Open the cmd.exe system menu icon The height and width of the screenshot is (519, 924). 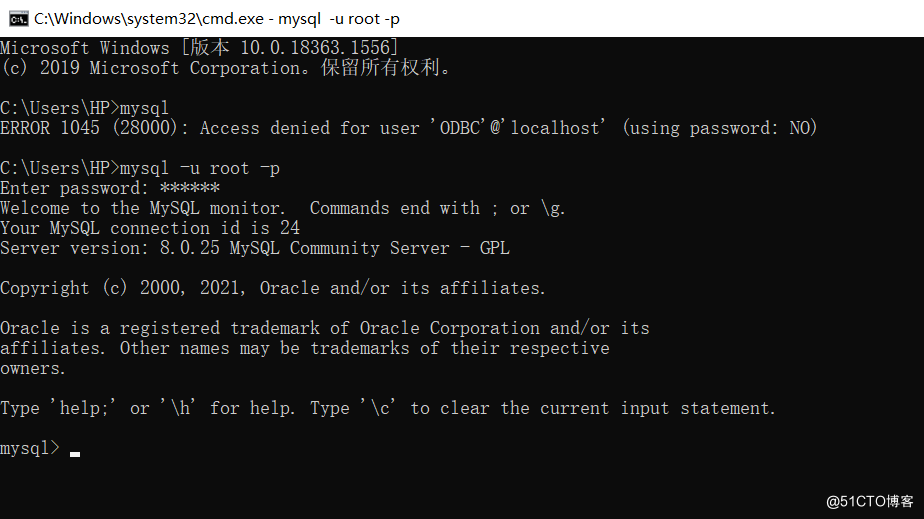point(18,19)
